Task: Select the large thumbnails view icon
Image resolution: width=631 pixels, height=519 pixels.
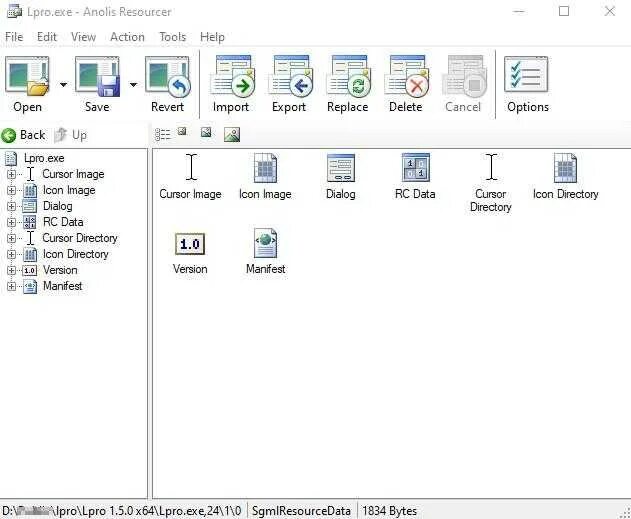Action: pos(232,135)
